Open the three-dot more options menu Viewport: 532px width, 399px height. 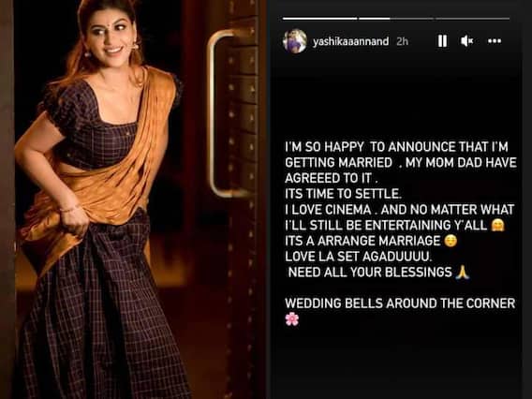click(495, 41)
